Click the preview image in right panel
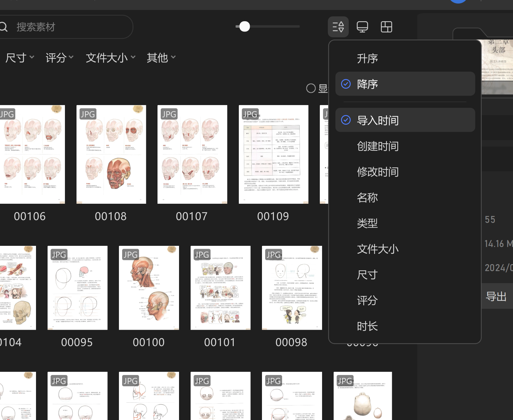Viewport: 513px width, 420px height. click(497, 67)
